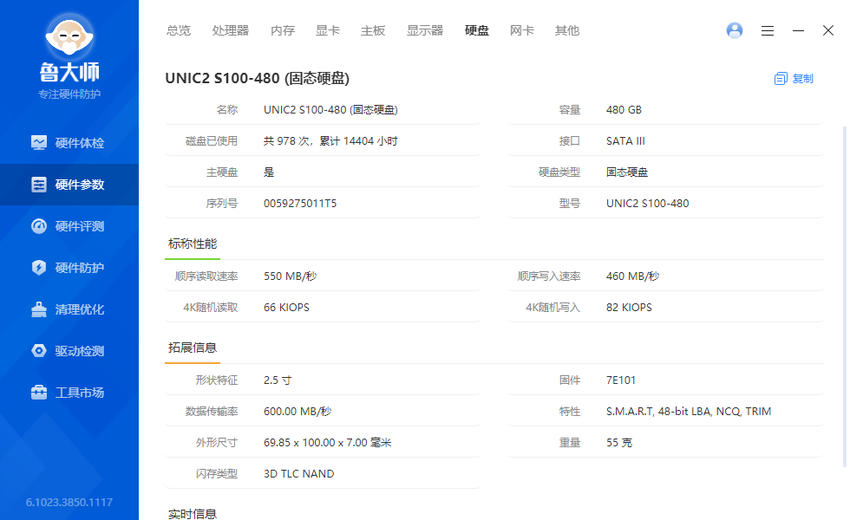Click the model value UNIC2 S100-480
Viewport: 850px width, 520px height.
point(647,203)
